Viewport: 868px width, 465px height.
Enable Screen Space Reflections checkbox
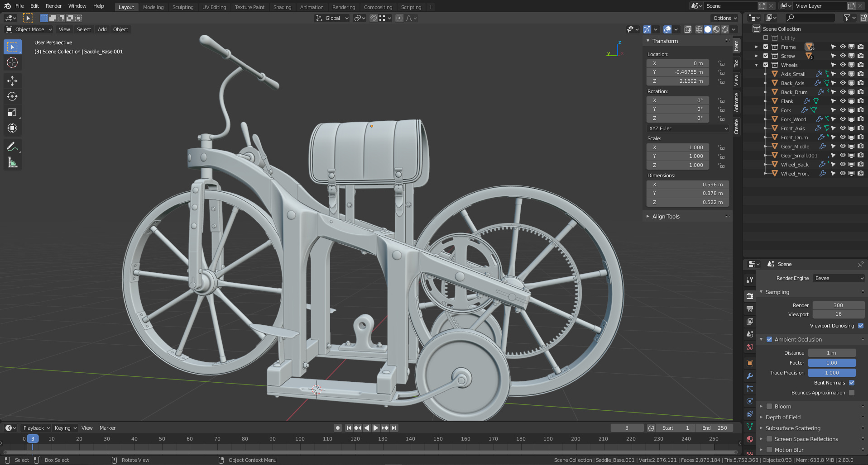click(769, 439)
